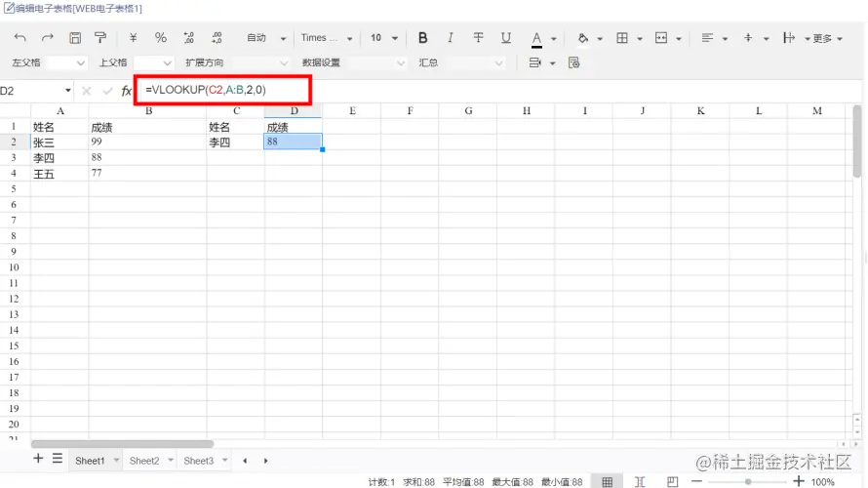This screenshot has height=488, width=868.
Task: Click cancel X in formula bar
Action: click(87, 91)
